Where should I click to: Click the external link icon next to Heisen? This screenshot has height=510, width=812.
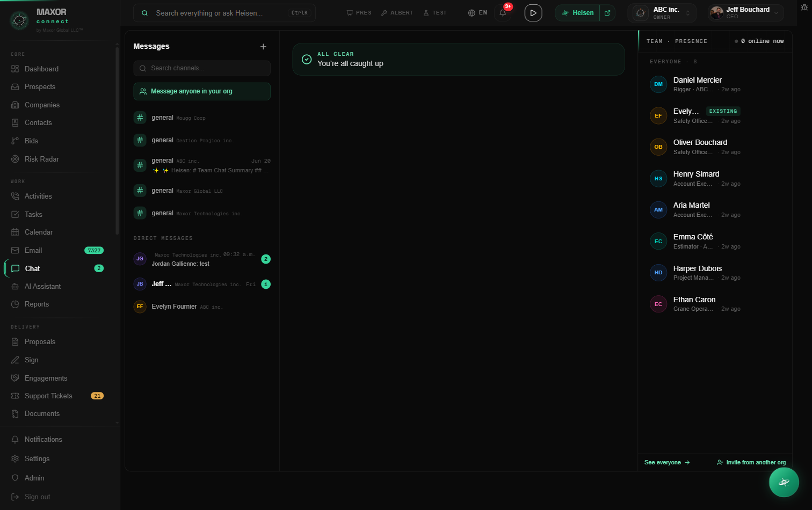click(607, 13)
